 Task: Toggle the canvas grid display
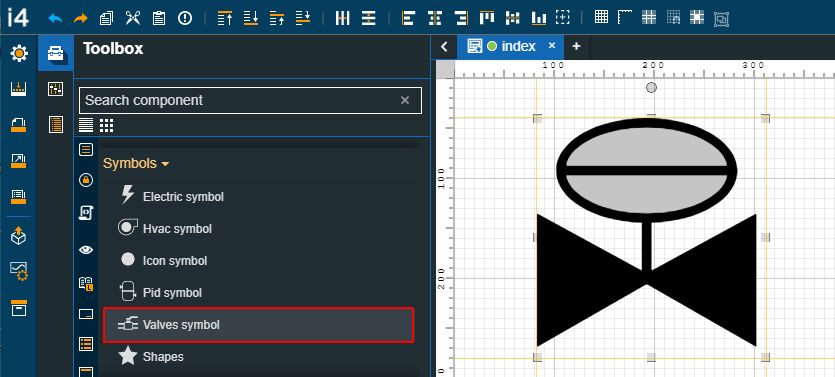coord(601,17)
